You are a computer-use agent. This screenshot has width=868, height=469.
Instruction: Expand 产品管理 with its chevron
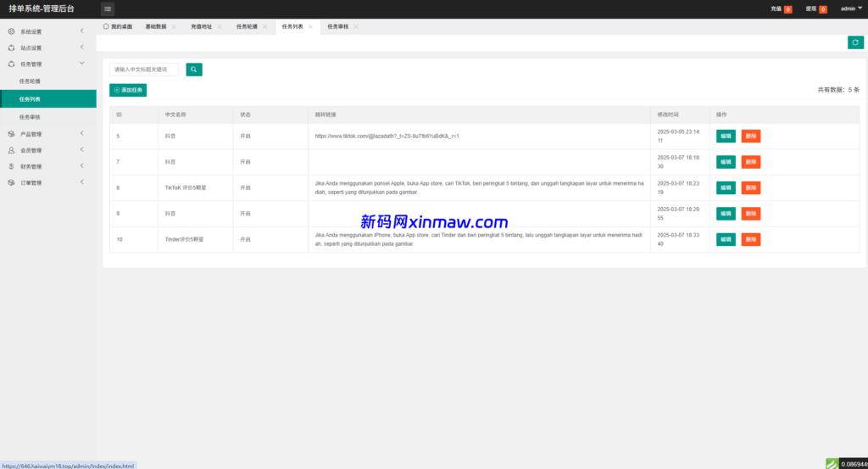(82, 133)
